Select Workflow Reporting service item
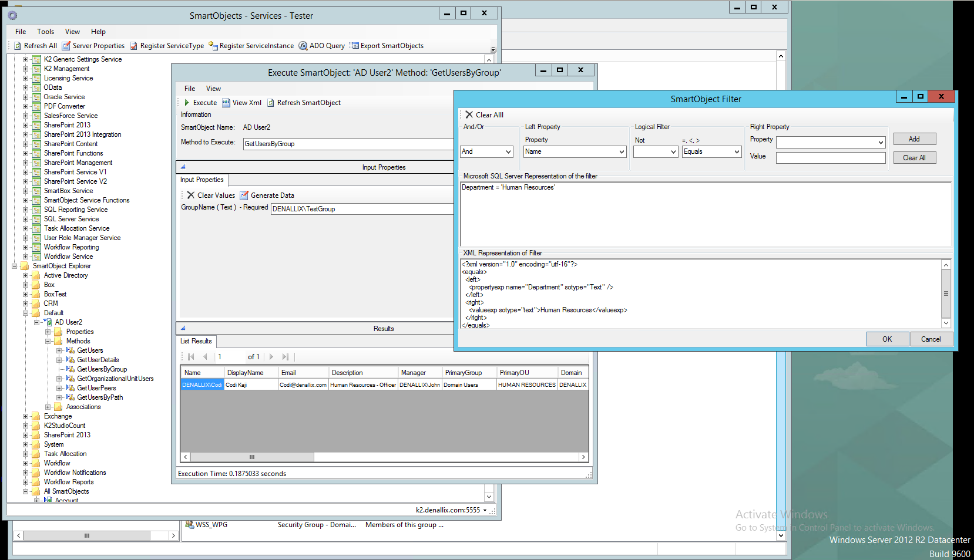974x560 pixels. pyautogui.click(x=71, y=247)
